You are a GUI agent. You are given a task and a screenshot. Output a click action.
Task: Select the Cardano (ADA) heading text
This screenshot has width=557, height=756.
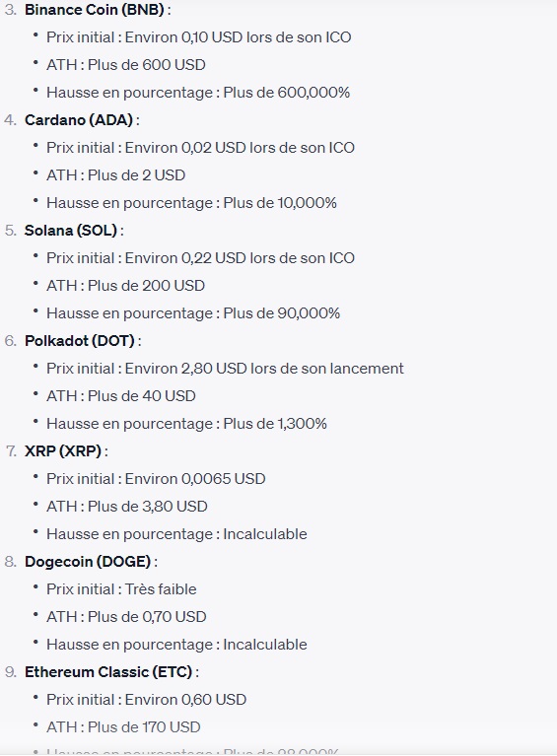click(79, 120)
